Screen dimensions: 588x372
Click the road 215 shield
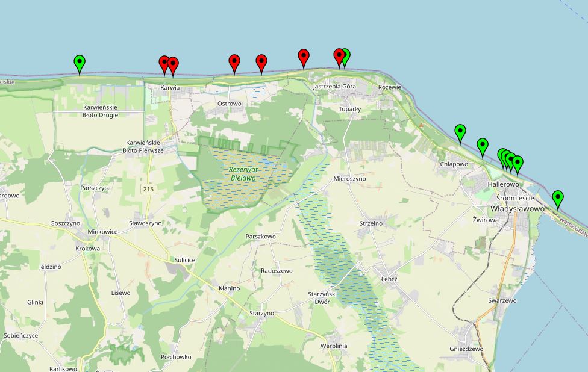coord(147,189)
